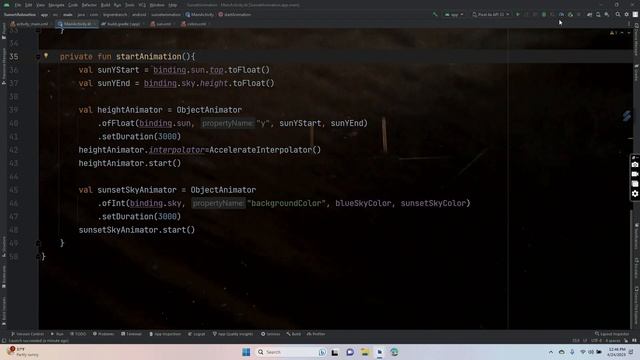This screenshot has height=360, width=640.
Task: Open the Logcat tool window
Action: point(197,334)
